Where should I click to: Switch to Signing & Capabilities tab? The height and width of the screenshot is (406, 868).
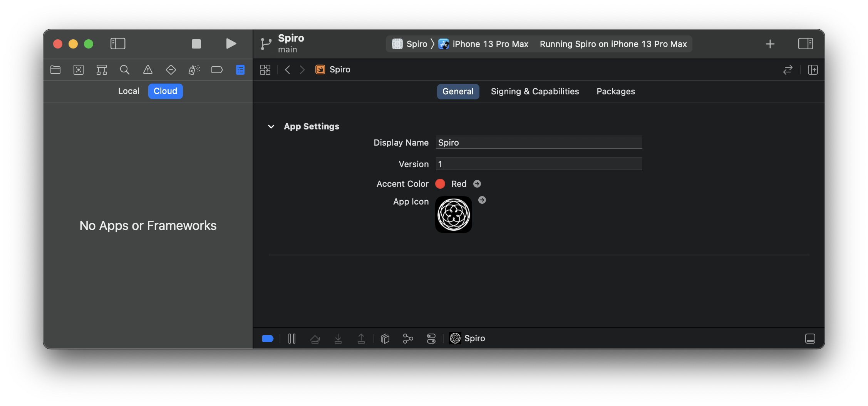click(535, 92)
